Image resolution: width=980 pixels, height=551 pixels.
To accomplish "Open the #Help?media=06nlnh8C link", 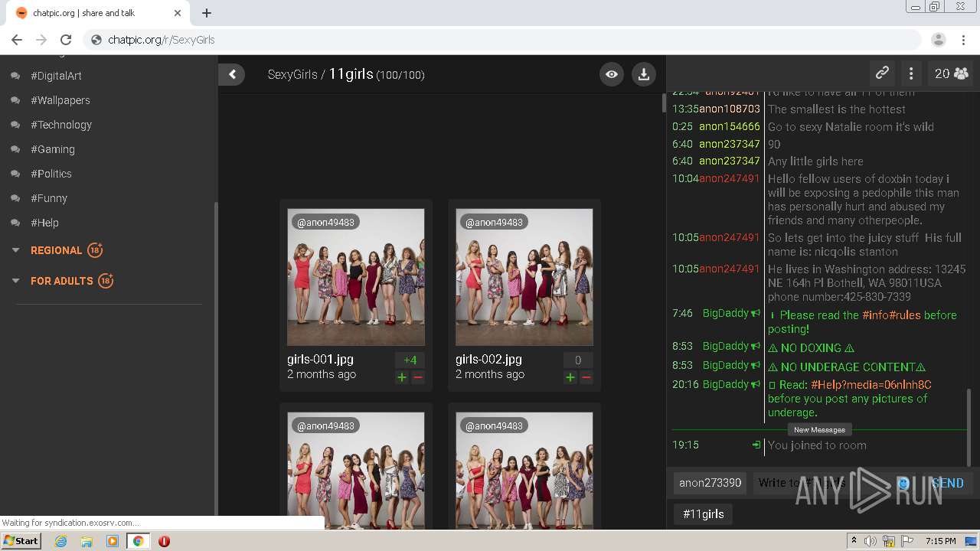I will click(871, 385).
